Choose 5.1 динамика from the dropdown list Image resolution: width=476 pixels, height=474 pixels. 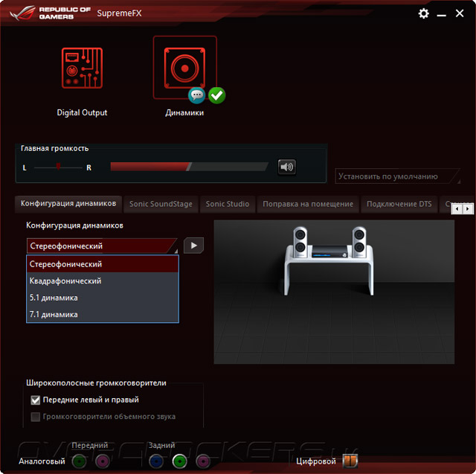[x=103, y=298]
